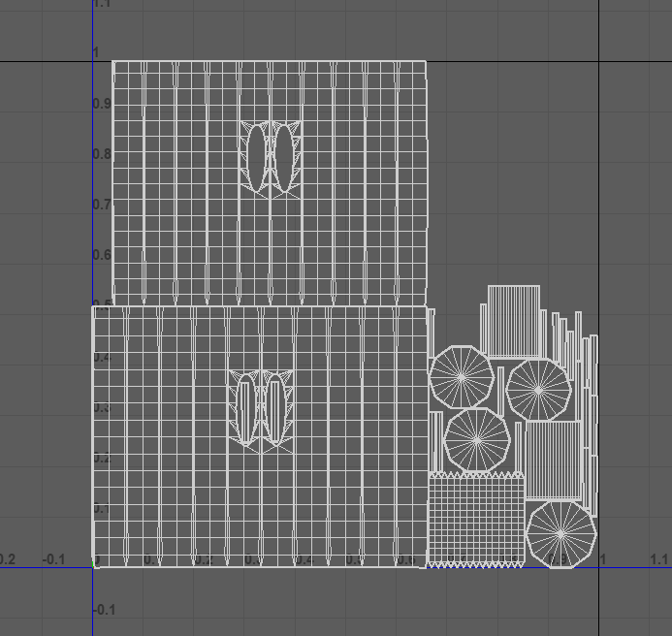Click the -0.2 label on horizontal axis
This screenshot has width=672, height=636.
[x=6, y=559]
